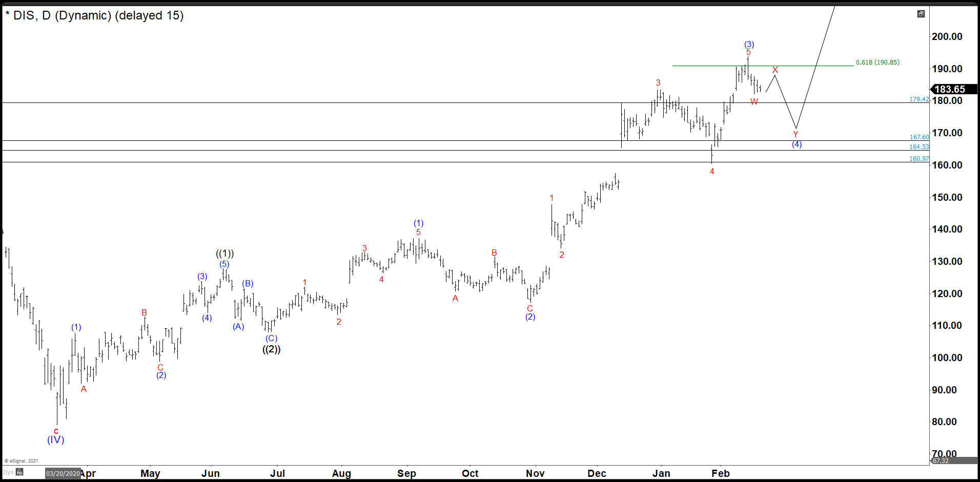Click the black ((1)) wave label
980x482 pixels.
click(x=224, y=254)
